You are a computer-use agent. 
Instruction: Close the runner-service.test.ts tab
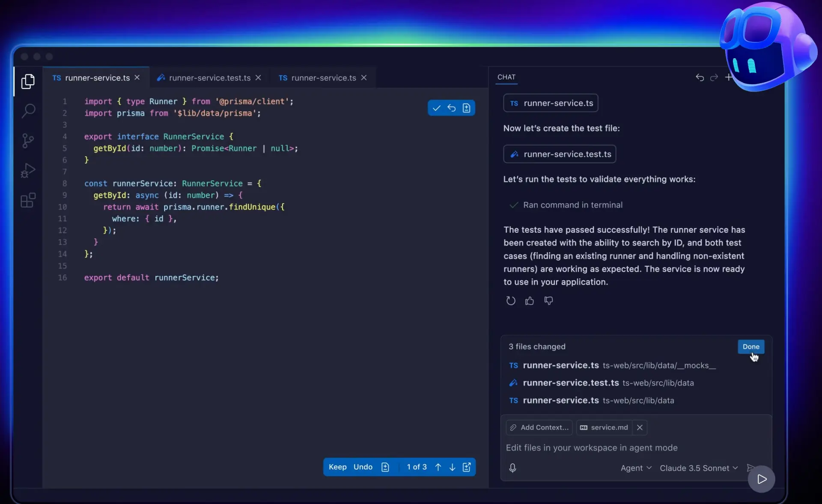click(x=258, y=77)
